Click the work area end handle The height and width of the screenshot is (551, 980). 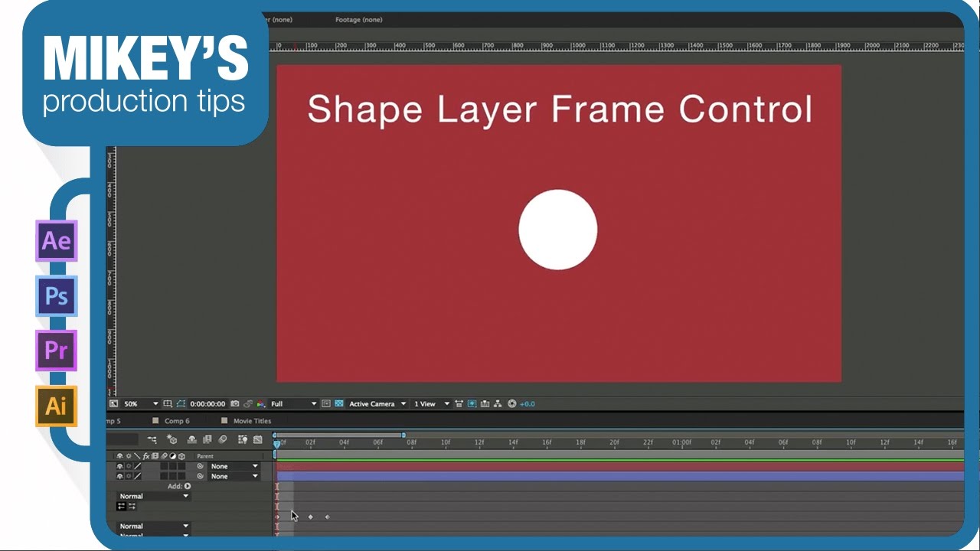pos(403,435)
